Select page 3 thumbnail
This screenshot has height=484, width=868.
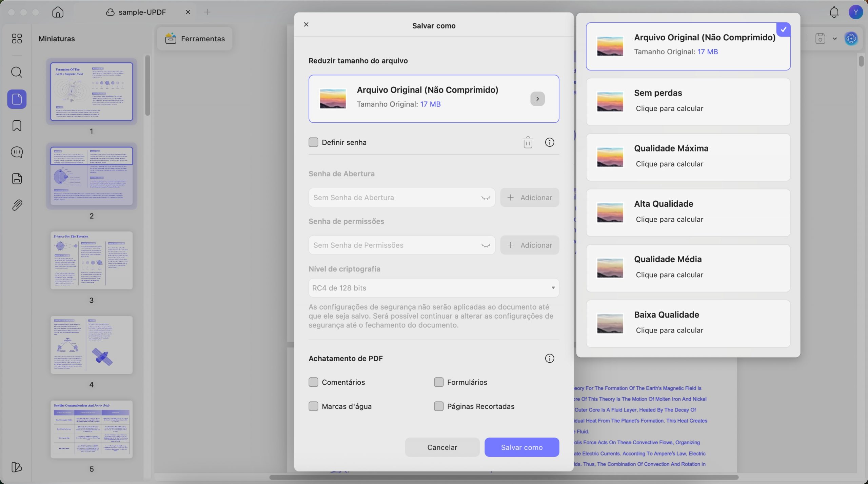click(92, 260)
